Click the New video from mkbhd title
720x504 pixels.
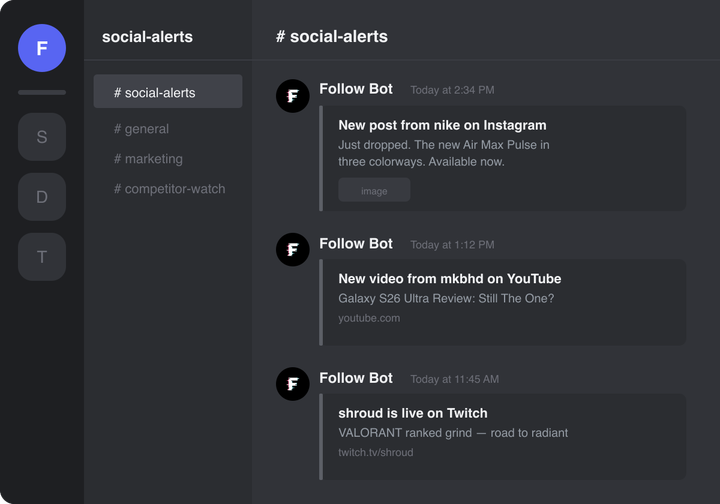449,279
